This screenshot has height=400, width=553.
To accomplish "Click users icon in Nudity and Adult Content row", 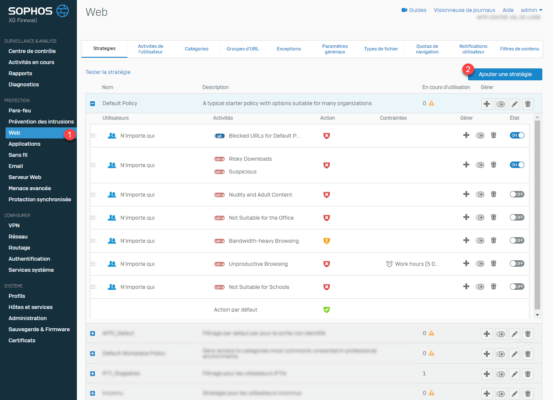I will tap(112, 194).
